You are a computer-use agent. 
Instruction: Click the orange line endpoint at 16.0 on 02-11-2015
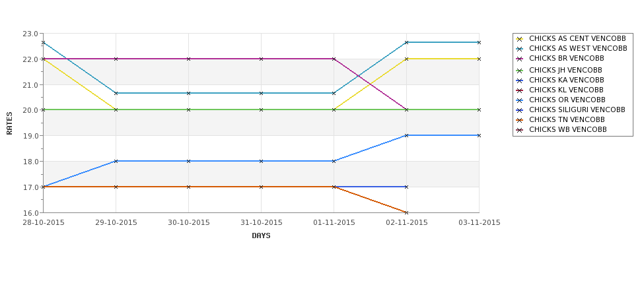[x=407, y=212]
